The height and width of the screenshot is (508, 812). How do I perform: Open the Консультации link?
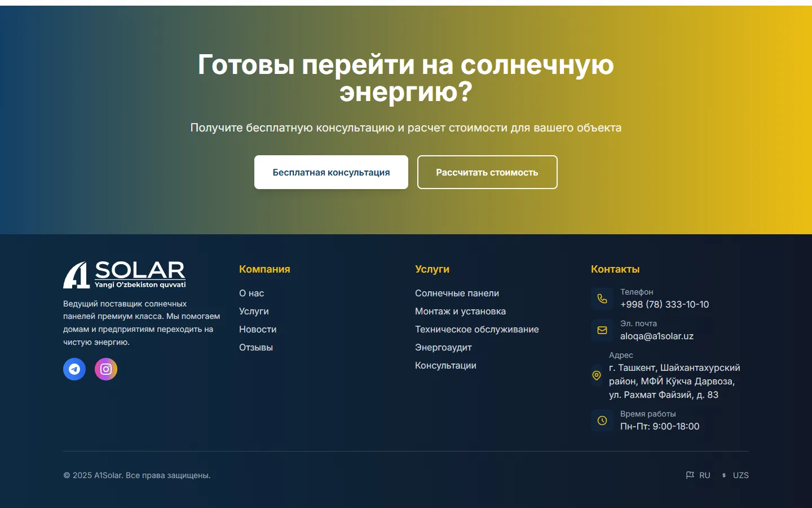click(x=445, y=365)
